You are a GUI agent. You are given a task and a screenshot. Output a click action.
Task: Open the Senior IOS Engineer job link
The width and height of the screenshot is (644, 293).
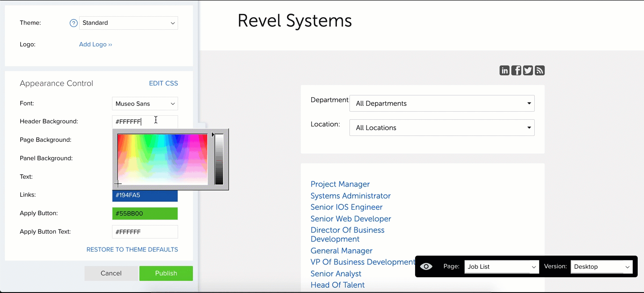click(x=347, y=207)
